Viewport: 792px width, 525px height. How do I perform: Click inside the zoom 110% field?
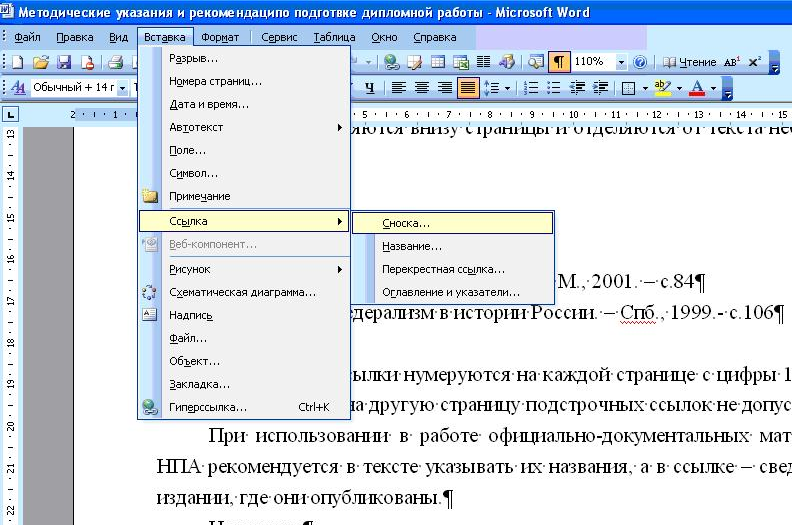[x=593, y=62]
